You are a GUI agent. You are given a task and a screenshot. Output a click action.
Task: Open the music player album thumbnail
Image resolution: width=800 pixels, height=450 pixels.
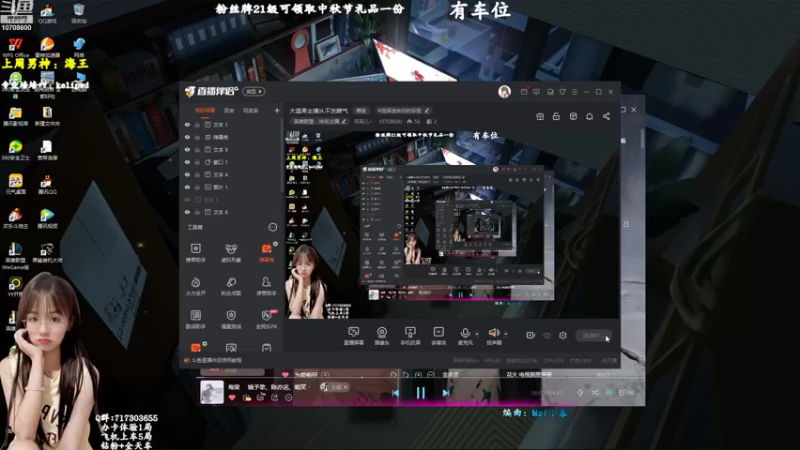pyautogui.click(x=212, y=392)
